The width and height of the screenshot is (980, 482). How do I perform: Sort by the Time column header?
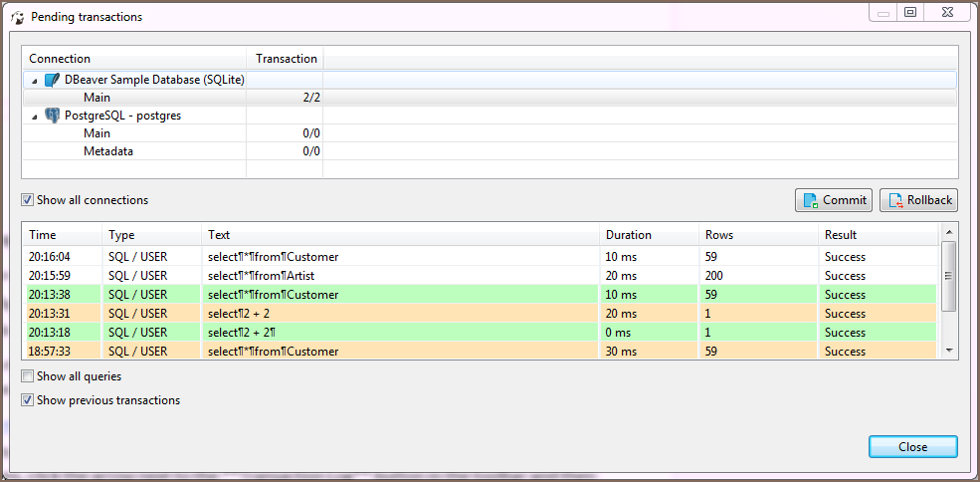pos(43,235)
